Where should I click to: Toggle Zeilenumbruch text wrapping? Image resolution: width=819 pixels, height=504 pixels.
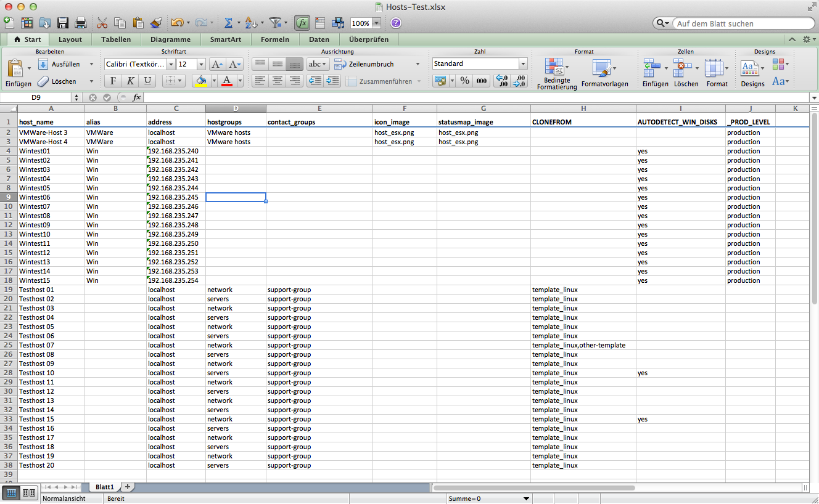pos(364,64)
